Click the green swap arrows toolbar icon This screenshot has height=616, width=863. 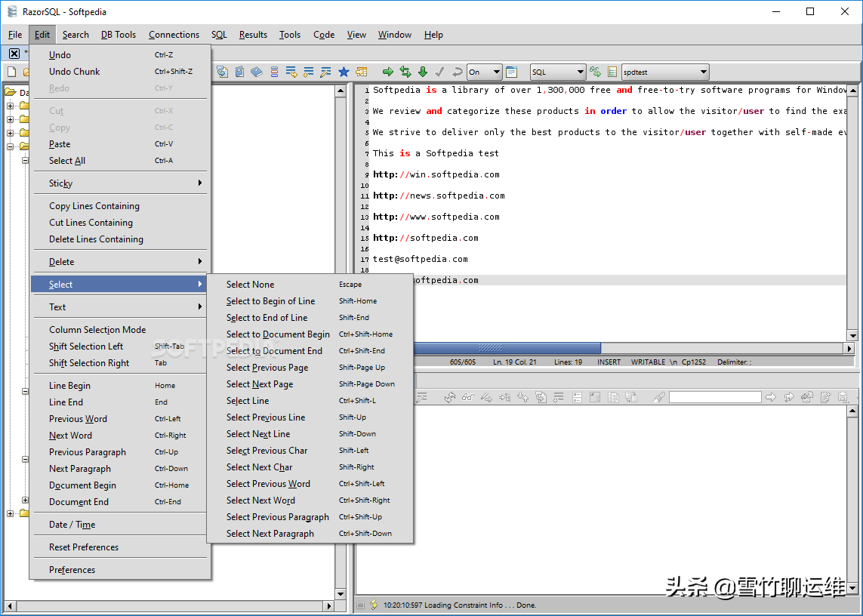tap(405, 72)
